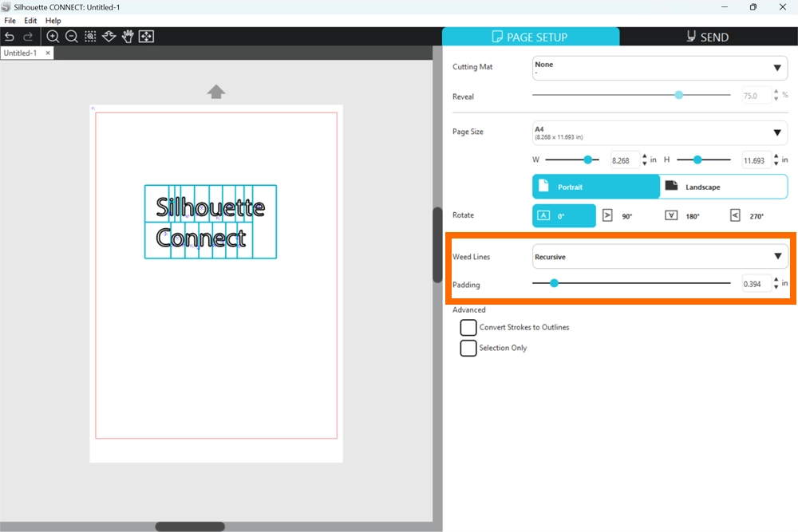Open the Weed Lines dropdown

(x=659, y=257)
